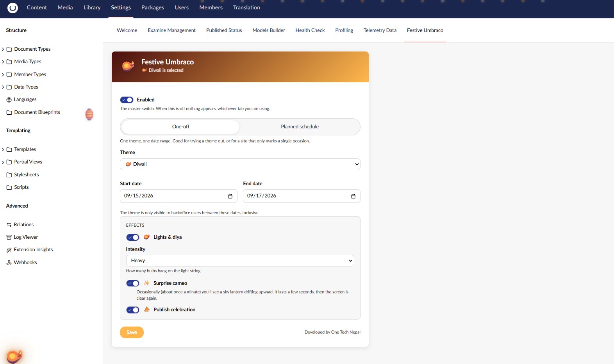Expand the Member Types tree node
Screen dimensions: 614x364
pos(3,75)
